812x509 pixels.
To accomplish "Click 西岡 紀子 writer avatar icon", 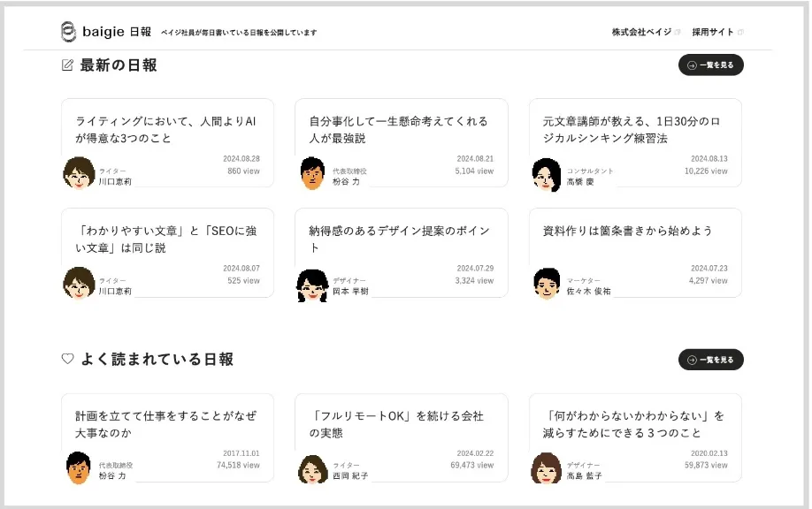I will 312,468.
